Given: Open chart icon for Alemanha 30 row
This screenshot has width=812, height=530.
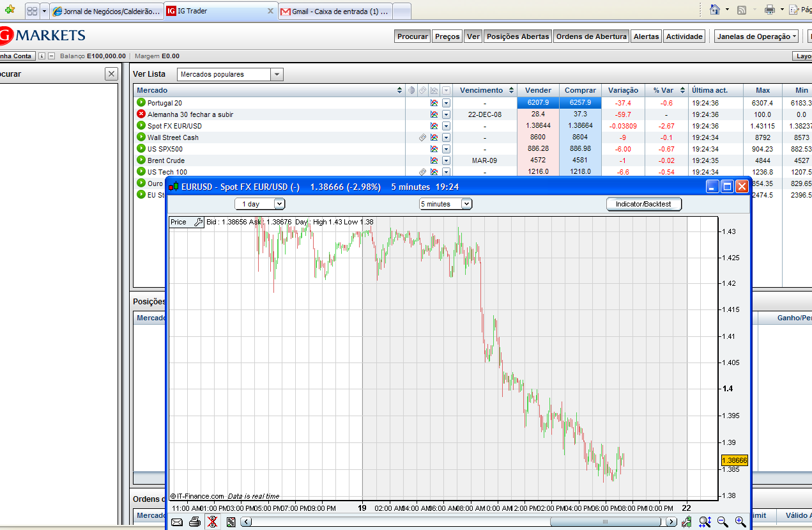Looking at the screenshot, I should click(x=434, y=114).
